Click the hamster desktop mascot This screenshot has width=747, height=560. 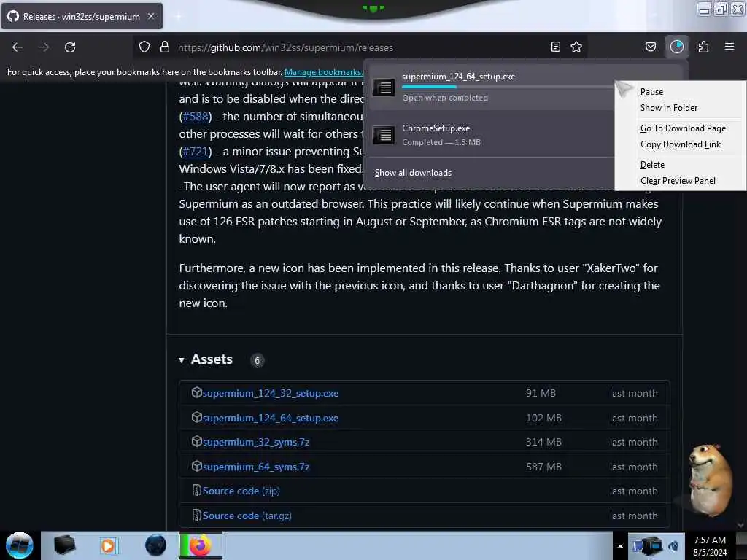710,480
